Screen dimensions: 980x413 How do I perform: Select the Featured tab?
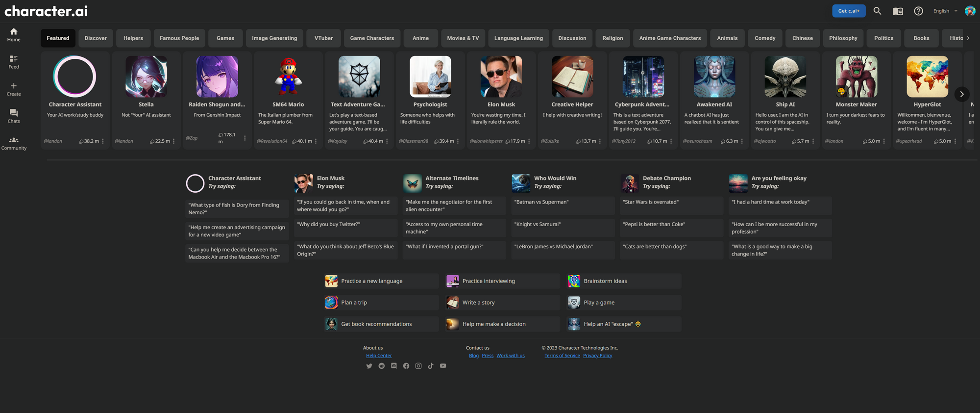pyautogui.click(x=58, y=38)
